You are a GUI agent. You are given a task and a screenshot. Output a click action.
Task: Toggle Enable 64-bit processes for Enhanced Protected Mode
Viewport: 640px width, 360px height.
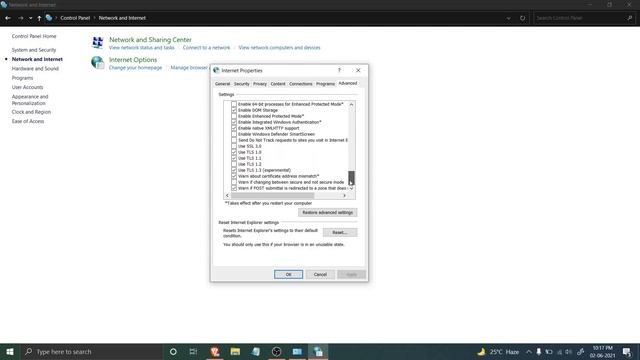point(234,104)
